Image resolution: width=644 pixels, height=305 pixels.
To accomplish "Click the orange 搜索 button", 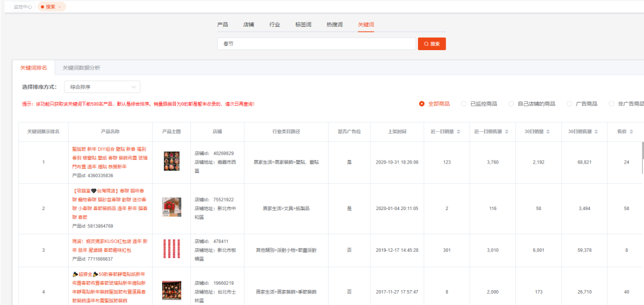I will point(432,44).
